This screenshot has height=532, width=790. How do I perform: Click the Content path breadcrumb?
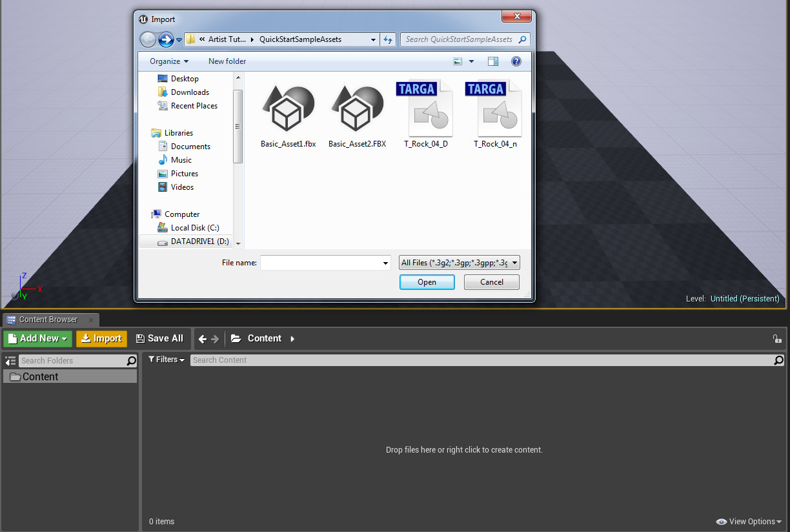(x=265, y=338)
